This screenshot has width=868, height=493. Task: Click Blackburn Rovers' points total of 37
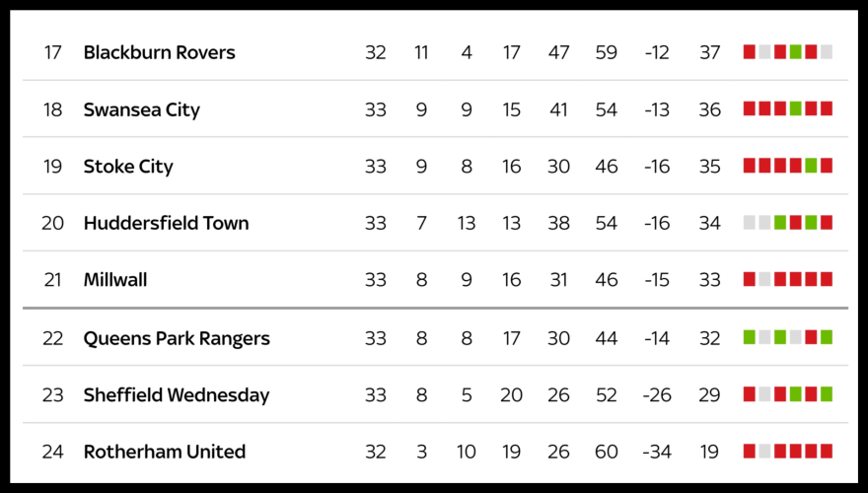click(710, 52)
